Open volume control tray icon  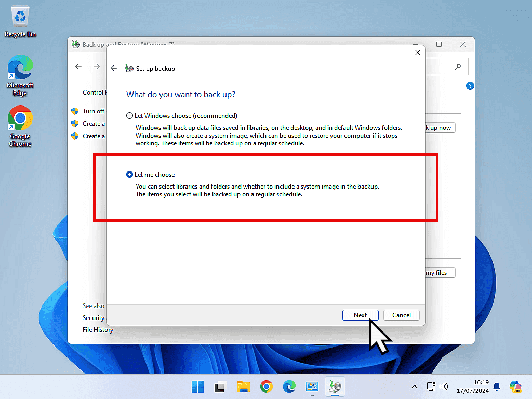[x=444, y=387]
